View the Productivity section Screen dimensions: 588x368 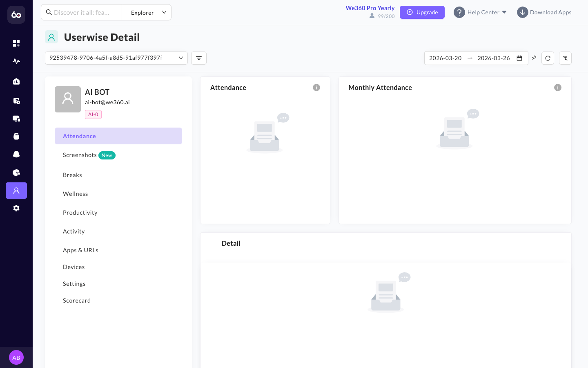118,213
